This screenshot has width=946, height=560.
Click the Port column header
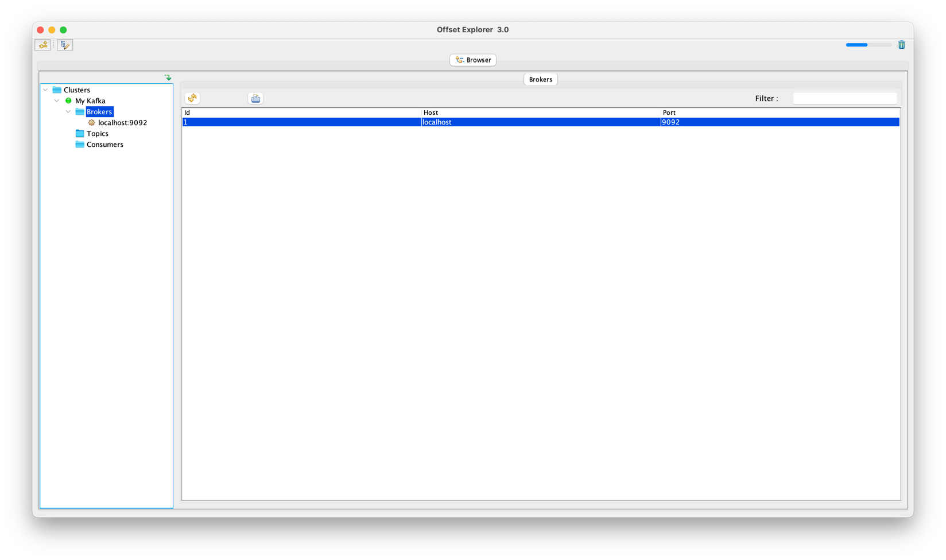(669, 113)
